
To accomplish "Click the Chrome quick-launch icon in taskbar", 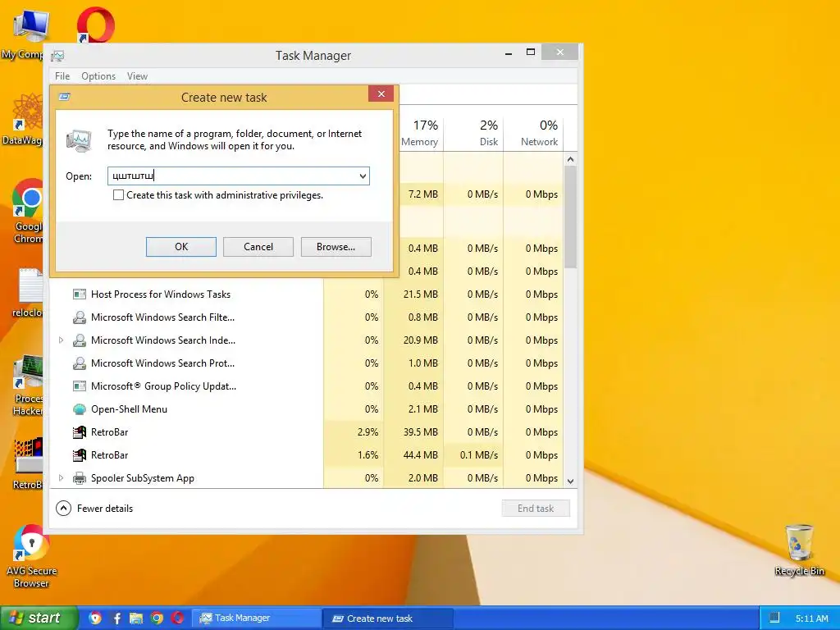I will pos(157,619).
